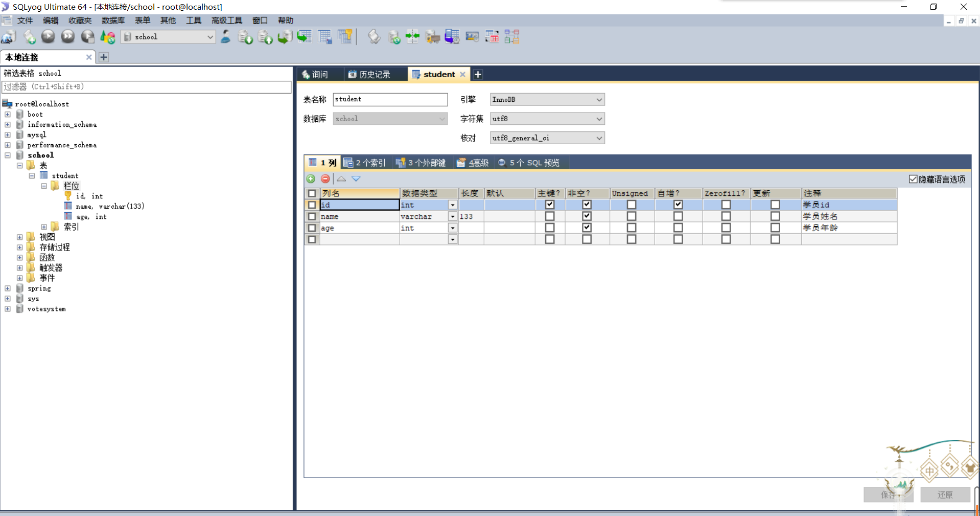
Task: Close the student tab
Action: point(463,75)
